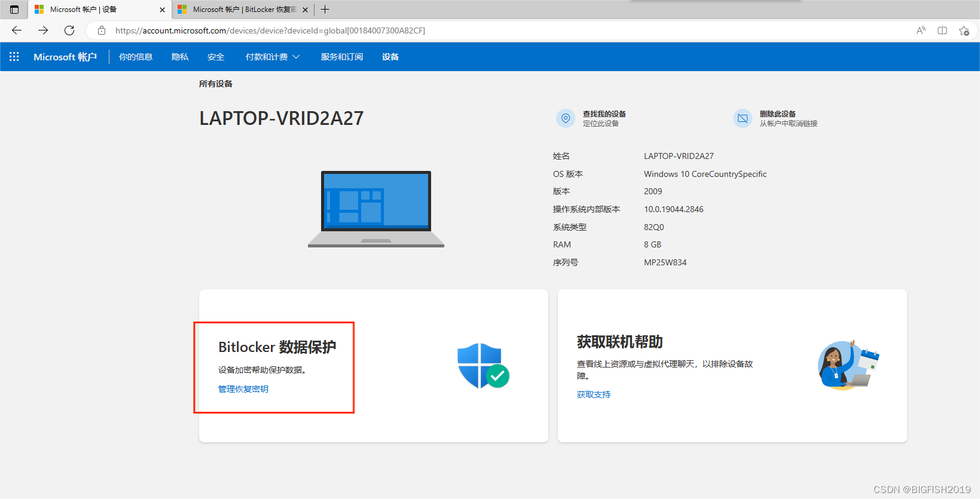Click the 获取联机帮助 heading

[x=620, y=342]
